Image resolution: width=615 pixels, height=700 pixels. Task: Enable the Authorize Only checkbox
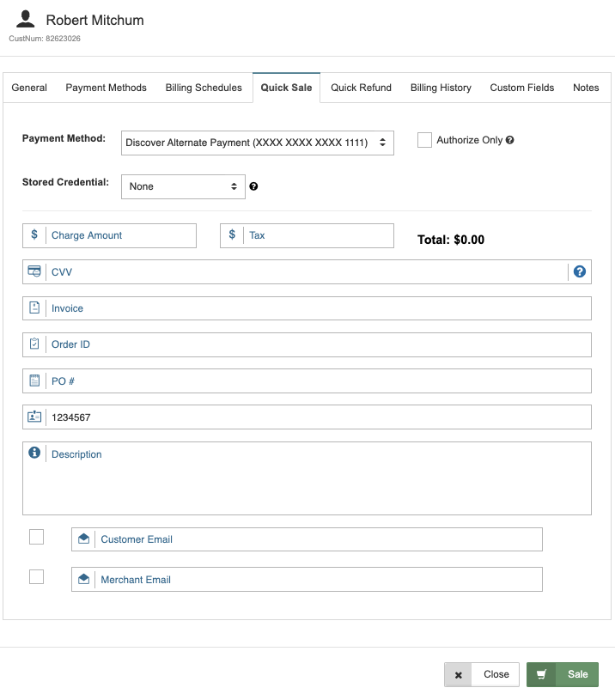point(423,139)
